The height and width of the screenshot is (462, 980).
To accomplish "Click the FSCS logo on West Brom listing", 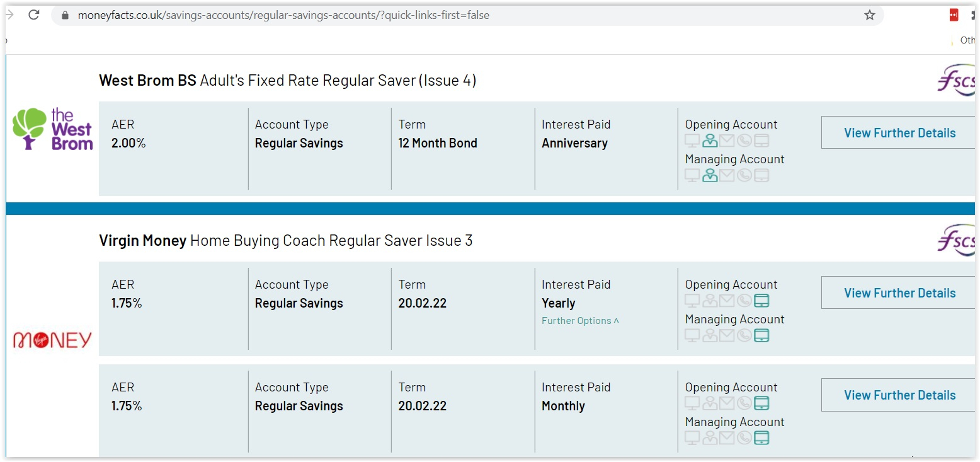I will [957, 81].
